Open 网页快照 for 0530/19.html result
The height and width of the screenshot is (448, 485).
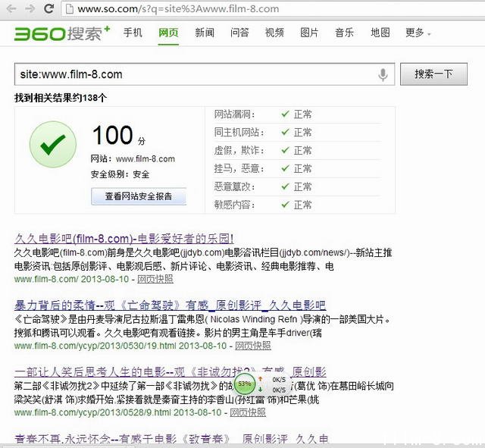pyautogui.click(x=253, y=346)
